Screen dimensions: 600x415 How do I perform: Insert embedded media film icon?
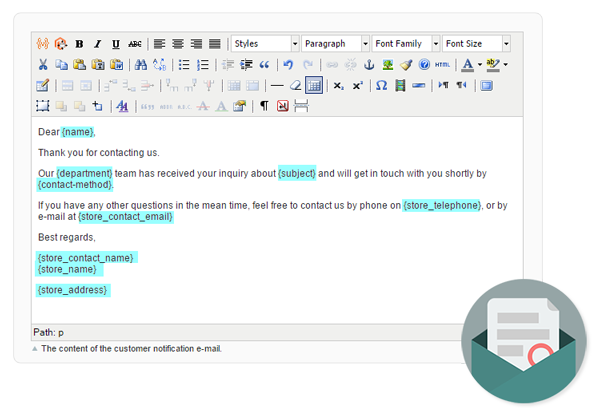coord(400,85)
